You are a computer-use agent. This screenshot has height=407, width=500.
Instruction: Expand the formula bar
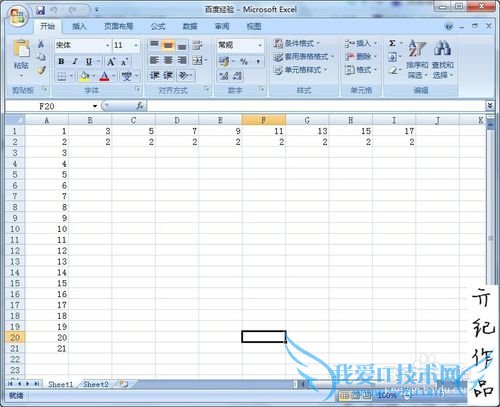(x=490, y=106)
